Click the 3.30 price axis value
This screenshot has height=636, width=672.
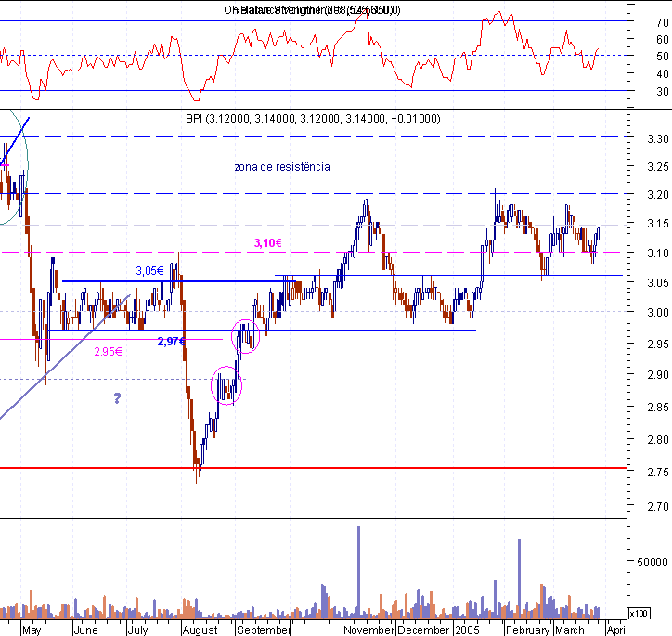tap(658, 139)
